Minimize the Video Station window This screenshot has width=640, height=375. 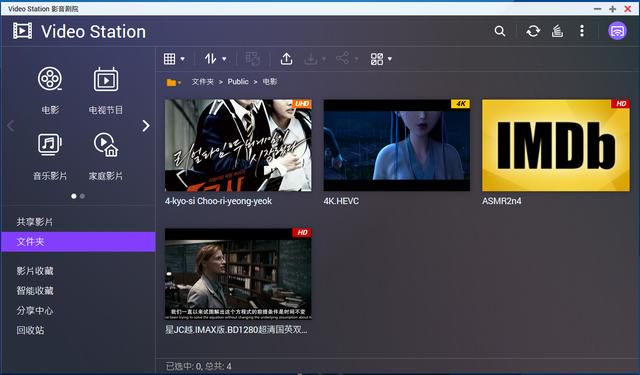(597, 9)
